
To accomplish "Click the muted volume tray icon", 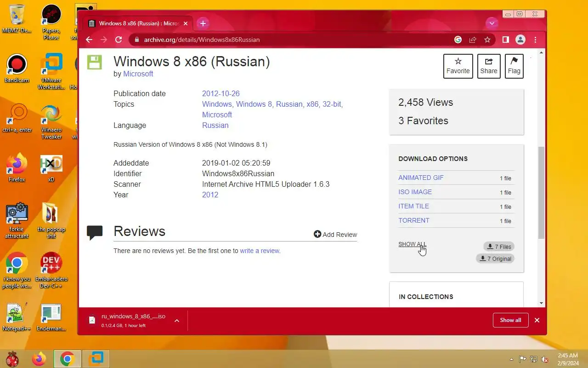I will (x=545, y=359).
